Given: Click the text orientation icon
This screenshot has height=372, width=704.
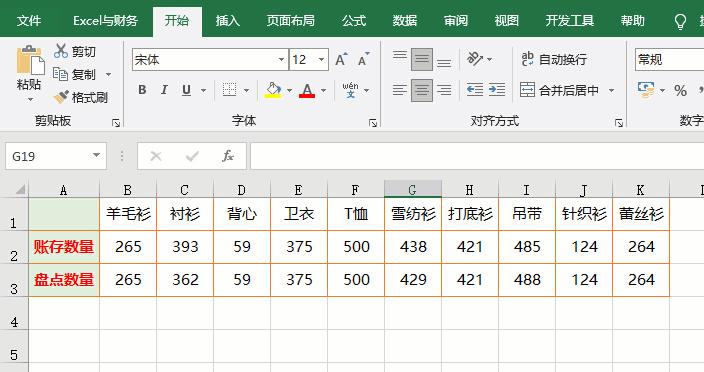Looking at the screenshot, I should coord(475,59).
